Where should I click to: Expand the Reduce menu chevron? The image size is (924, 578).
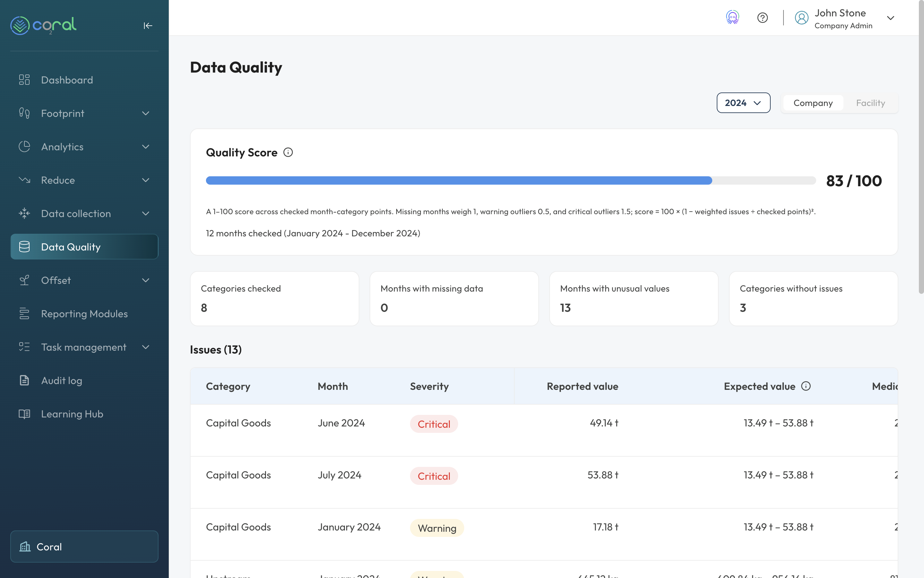point(145,180)
